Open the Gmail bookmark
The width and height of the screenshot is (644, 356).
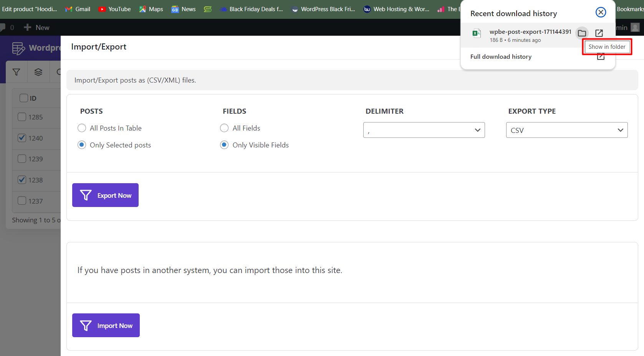point(78,9)
